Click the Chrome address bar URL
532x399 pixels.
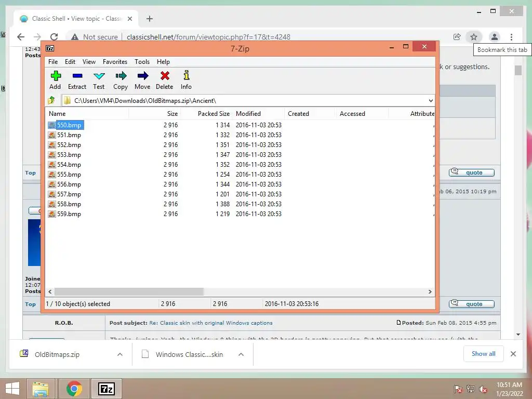(x=208, y=37)
